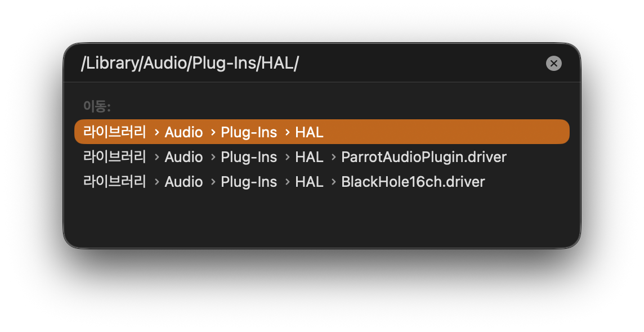This screenshot has width=644, height=332.
Task: Click the chevron before Audio in highlighted row
Action: pyautogui.click(x=156, y=132)
